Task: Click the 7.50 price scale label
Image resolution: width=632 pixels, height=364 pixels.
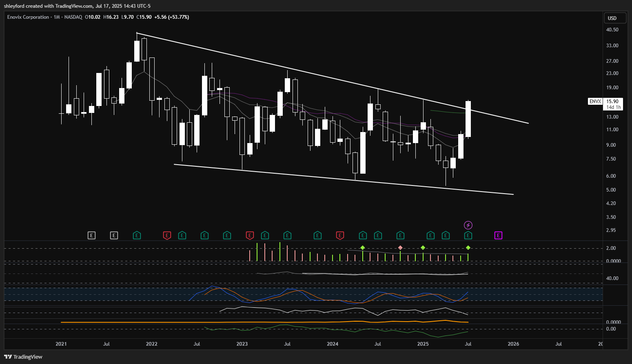Action: 611,159
